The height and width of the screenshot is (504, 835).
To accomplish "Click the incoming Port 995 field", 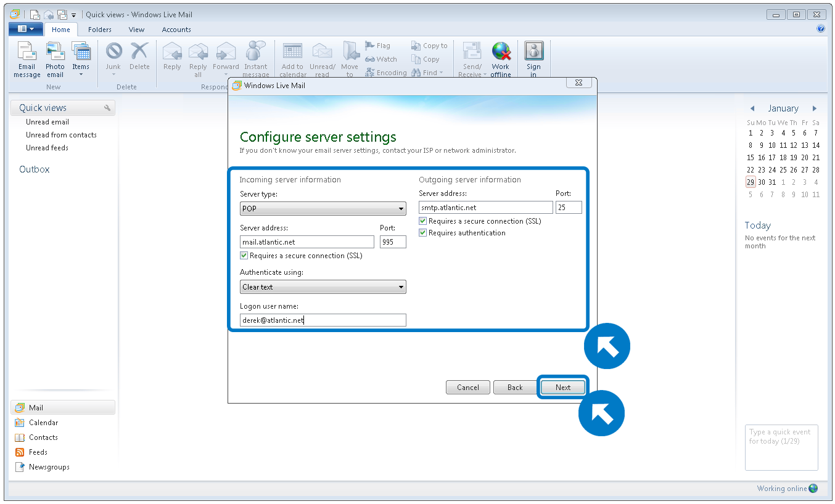I will point(393,242).
